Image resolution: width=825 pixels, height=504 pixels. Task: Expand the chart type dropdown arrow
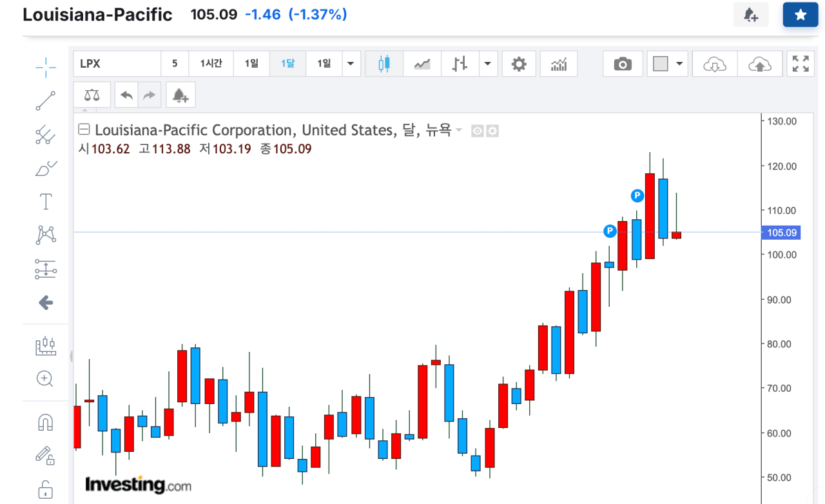click(487, 64)
